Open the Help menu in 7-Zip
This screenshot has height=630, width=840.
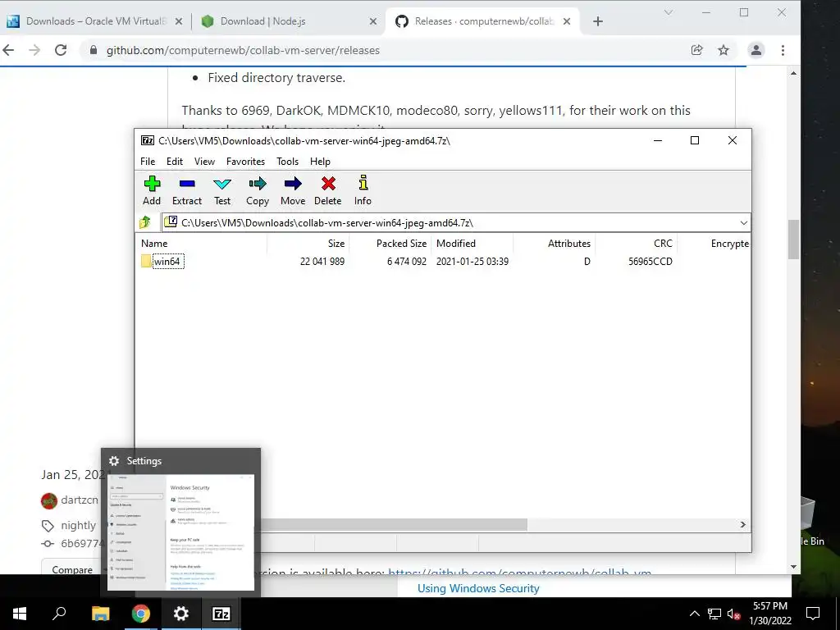320,162
